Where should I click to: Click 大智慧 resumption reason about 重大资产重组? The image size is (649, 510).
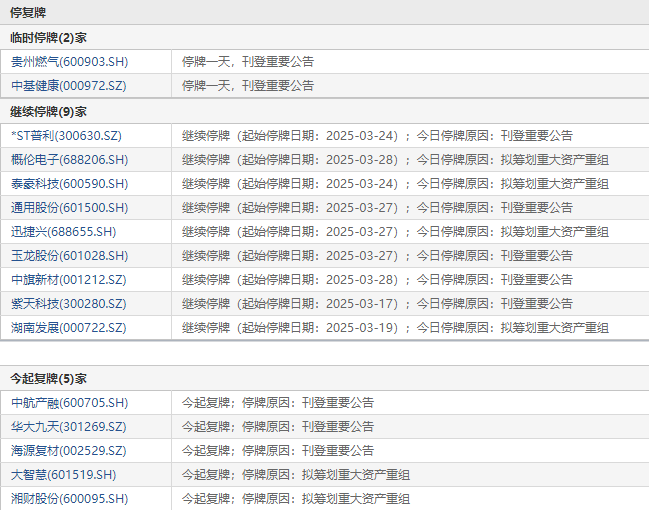tap(296, 475)
